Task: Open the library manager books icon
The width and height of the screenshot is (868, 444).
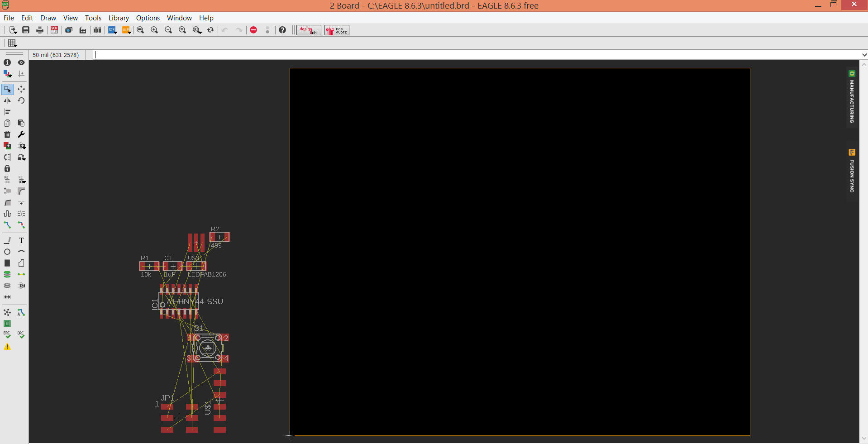Action: tap(97, 30)
